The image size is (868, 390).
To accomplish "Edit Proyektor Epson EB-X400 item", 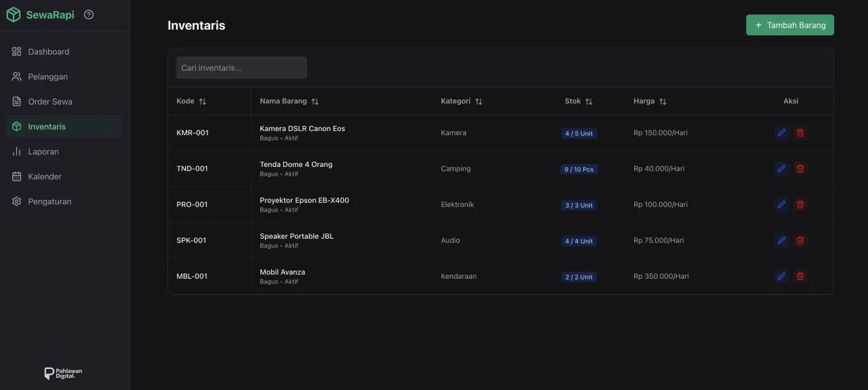I will (781, 204).
